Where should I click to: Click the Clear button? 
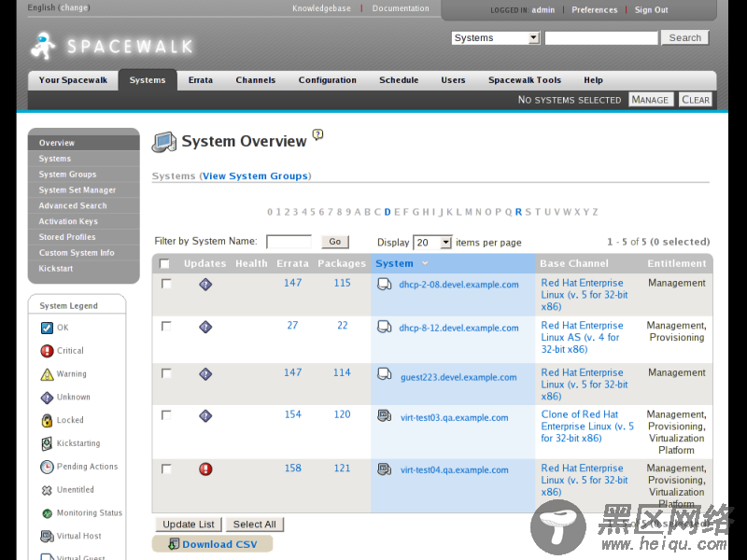pyautogui.click(x=695, y=100)
